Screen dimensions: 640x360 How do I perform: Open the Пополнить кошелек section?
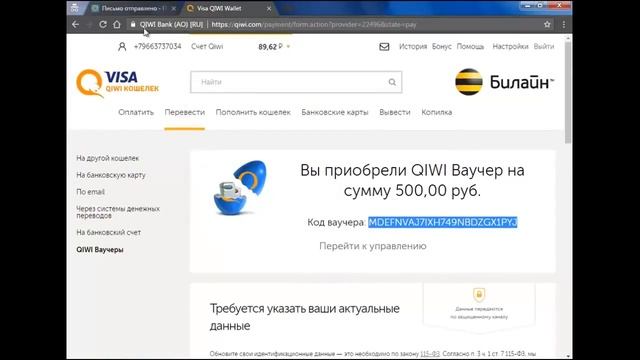(253, 112)
